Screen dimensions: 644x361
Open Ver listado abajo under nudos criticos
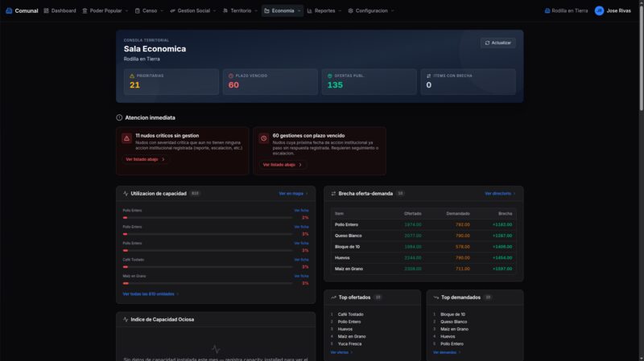[145, 159]
